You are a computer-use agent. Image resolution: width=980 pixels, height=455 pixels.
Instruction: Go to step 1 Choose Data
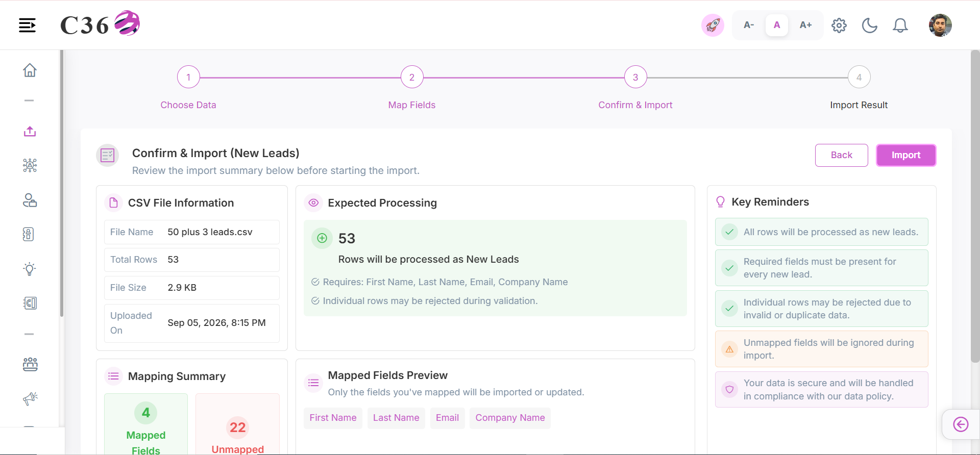[x=188, y=77]
